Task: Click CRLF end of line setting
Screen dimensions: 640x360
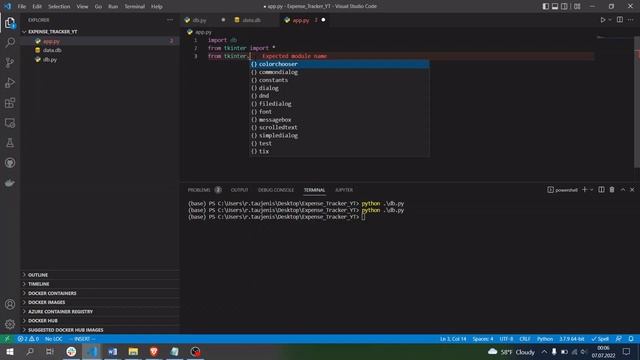Action: [525, 339]
